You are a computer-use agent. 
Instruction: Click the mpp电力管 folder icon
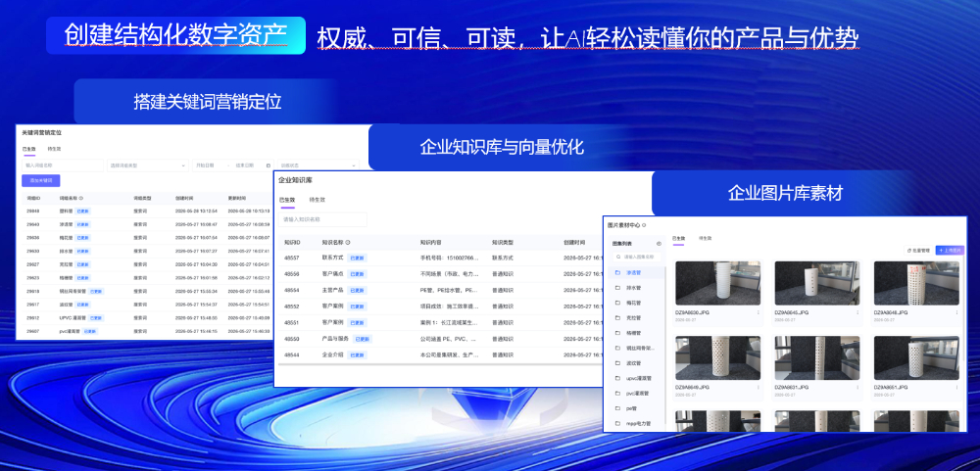617,424
